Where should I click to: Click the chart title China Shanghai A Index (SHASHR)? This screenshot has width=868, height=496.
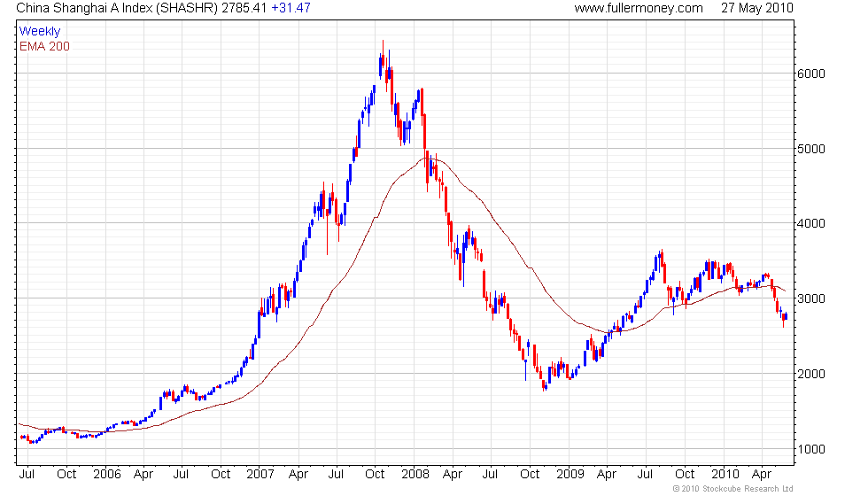[117, 8]
